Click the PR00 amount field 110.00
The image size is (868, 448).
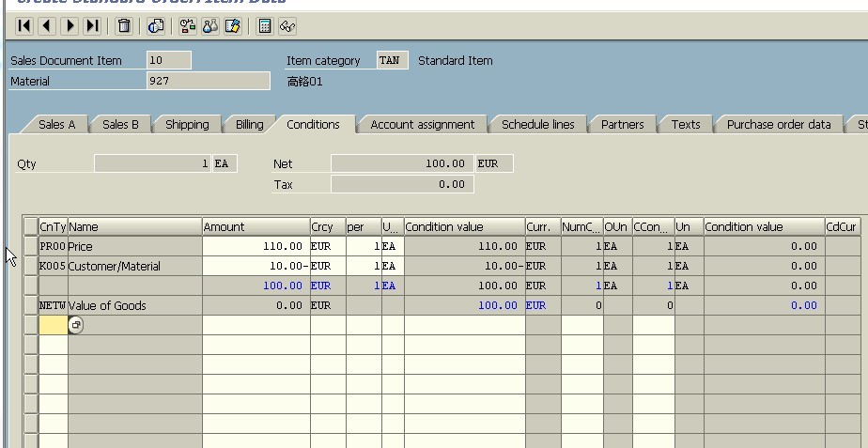tap(256, 246)
